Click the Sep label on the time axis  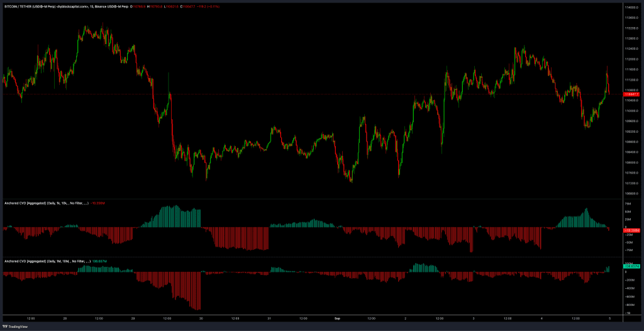[x=336, y=319]
